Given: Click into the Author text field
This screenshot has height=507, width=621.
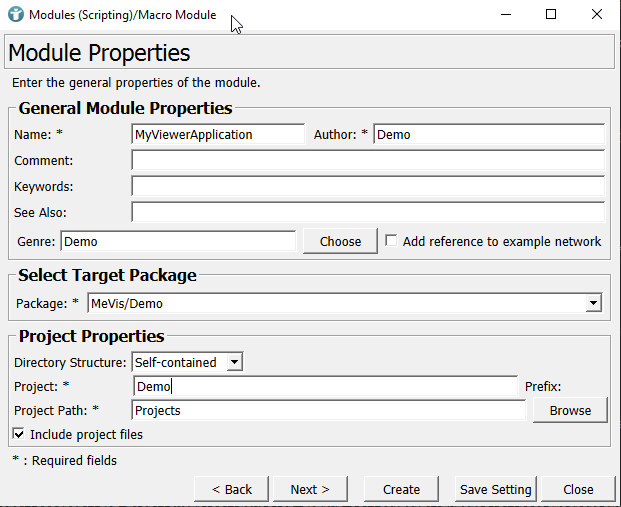Looking at the screenshot, I should point(488,134).
